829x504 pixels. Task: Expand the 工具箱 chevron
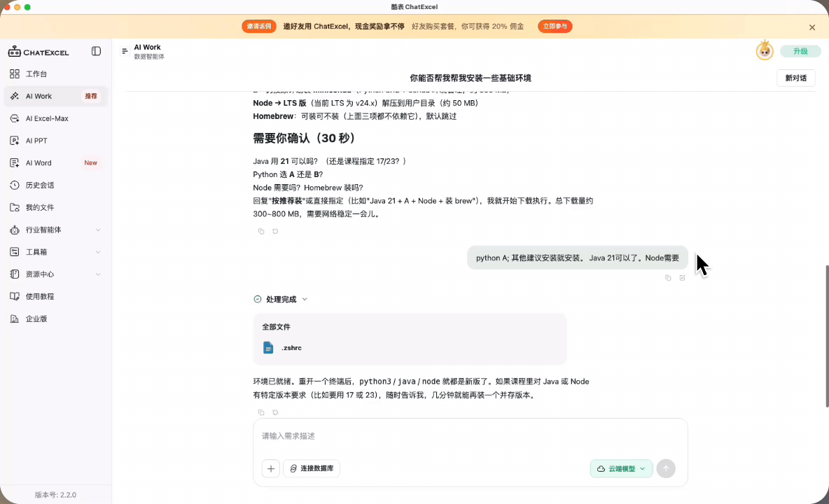tap(98, 252)
